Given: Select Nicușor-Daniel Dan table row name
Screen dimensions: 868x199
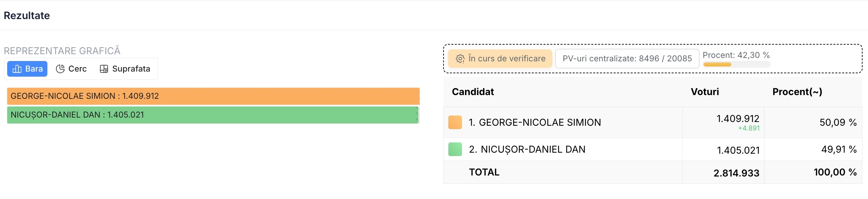Looking at the screenshot, I should [527, 149].
